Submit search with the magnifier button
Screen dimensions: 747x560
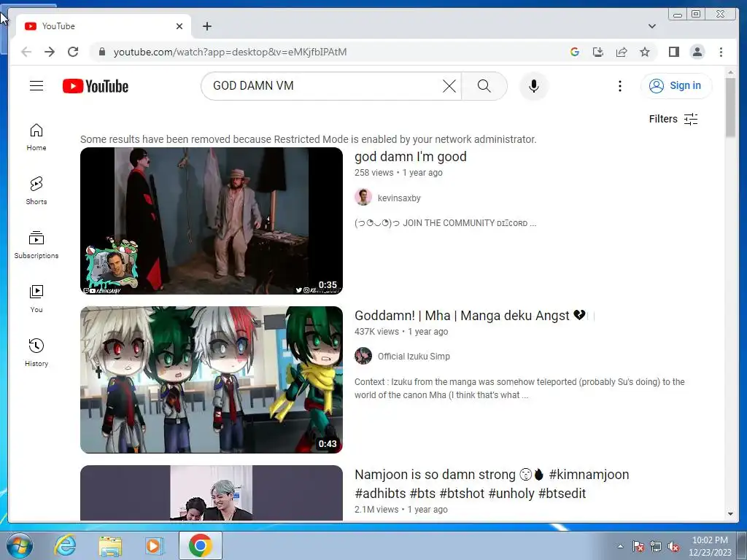[484, 86]
